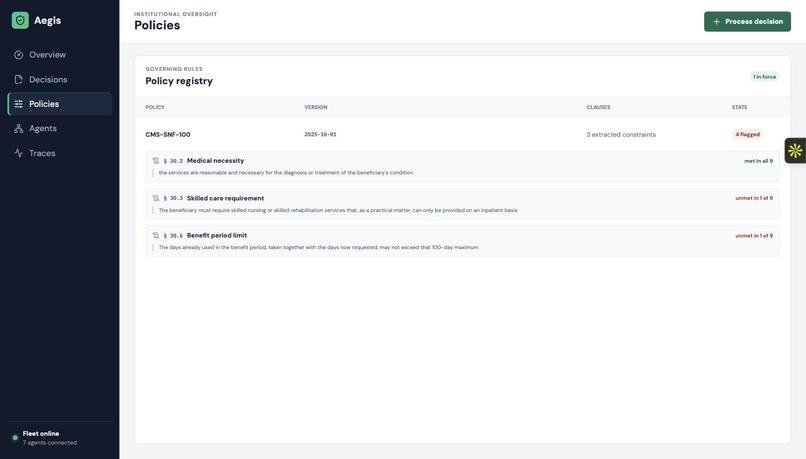
Task: Click the POLICY column header
Action: pyautogui.click(x=155, y=107)
